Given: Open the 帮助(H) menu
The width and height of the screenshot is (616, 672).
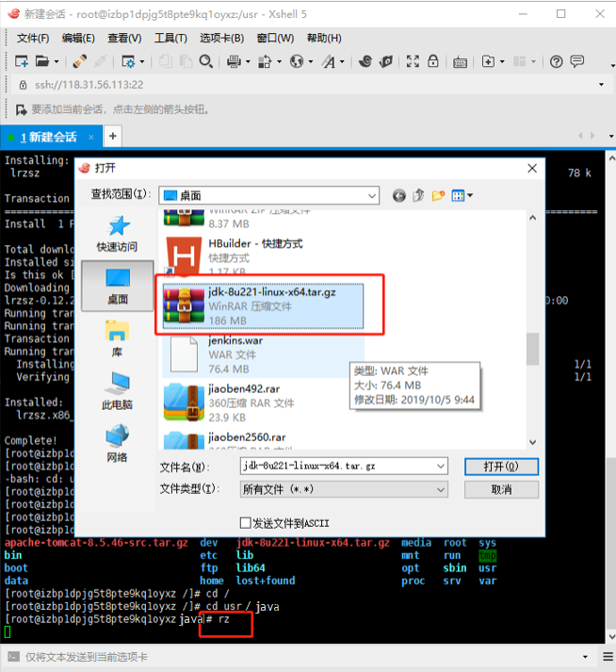Looking at the screenshot, I should pyautogui.click(x=324, y=38).
